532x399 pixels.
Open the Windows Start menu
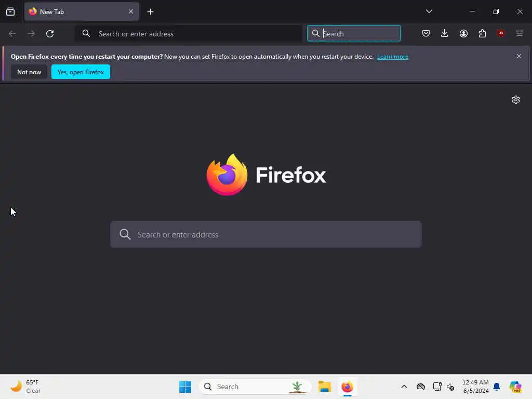185,387
